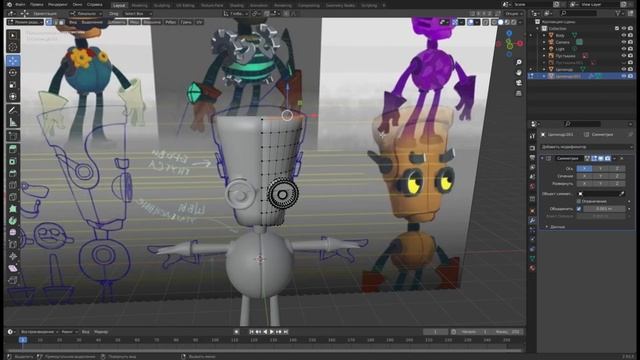Click the viewport zoom gizmo icon
Screen dimensions: 640x360
pos(519,62)
